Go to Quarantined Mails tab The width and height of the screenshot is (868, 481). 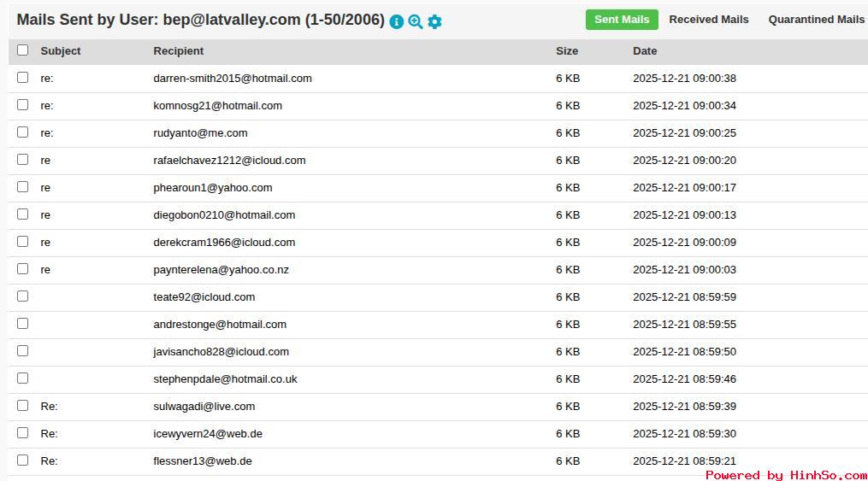816,20
